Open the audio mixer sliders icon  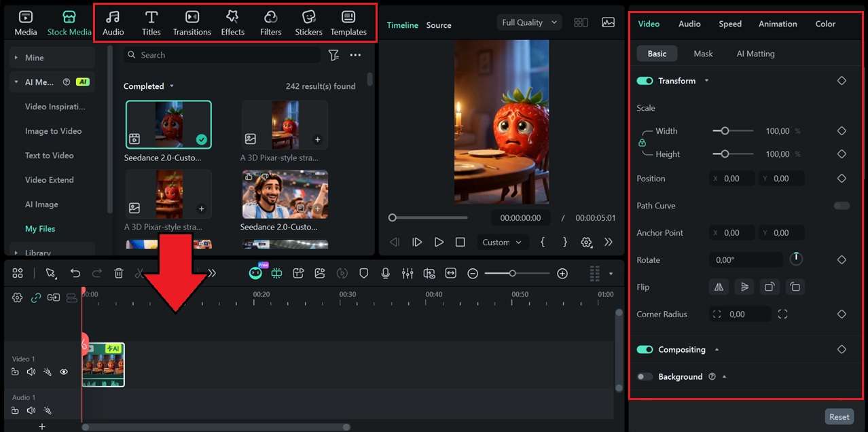click(x=408, y=273)
